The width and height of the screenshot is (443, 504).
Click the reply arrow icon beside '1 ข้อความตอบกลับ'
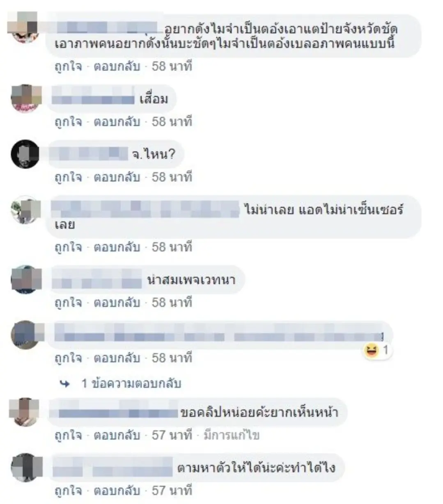coord(65,384)
